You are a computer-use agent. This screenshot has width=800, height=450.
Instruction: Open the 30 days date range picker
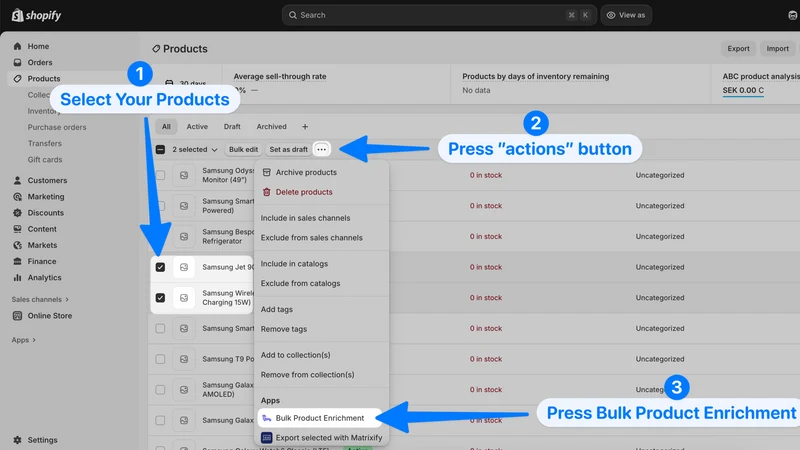tap(186, 81)
